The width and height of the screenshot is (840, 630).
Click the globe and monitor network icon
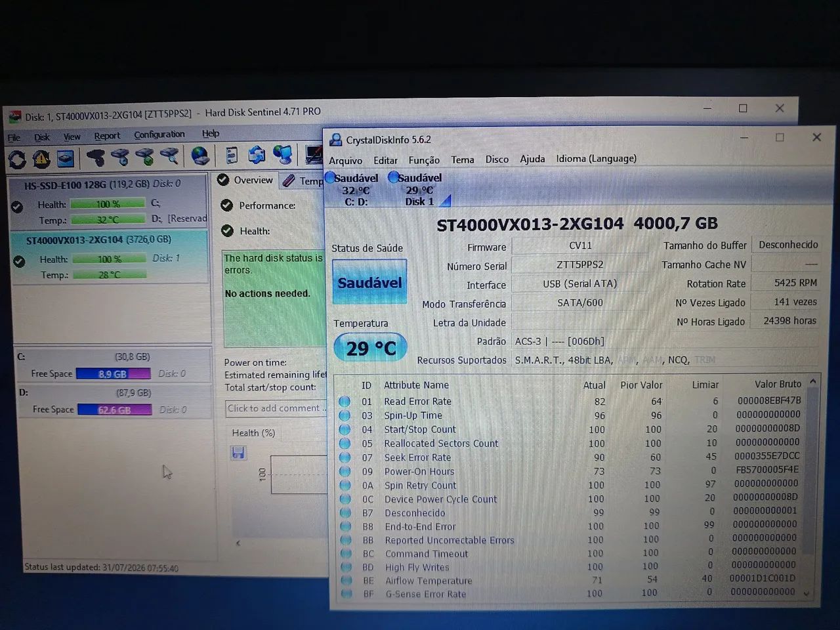[x=283, y=154]
